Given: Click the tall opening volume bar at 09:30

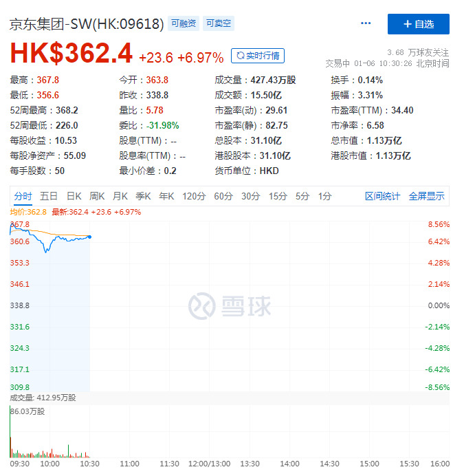Looking at the screenshot, I should click(10, 432).
